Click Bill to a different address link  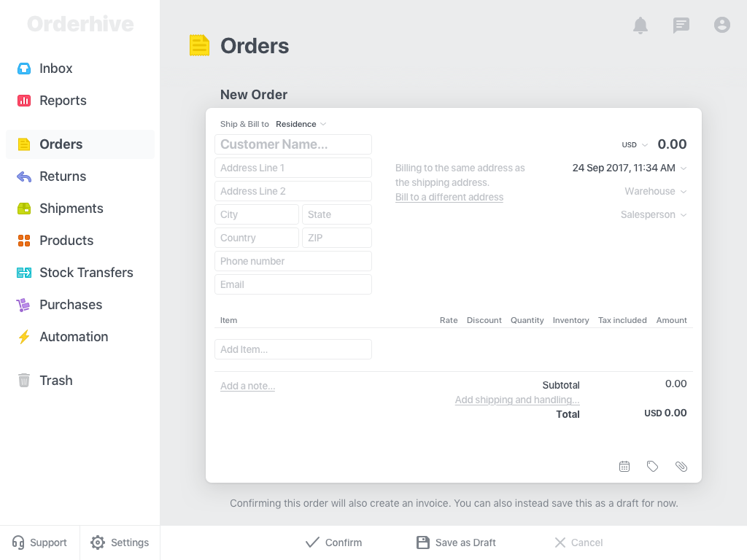click(x=449, y=197)
